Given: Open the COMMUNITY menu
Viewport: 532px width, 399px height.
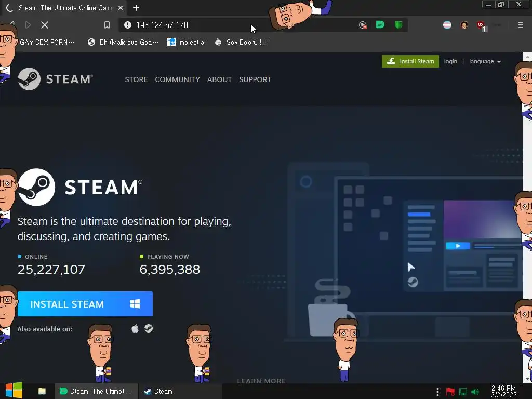Looking at the screenshot, I should click(178, 79).
